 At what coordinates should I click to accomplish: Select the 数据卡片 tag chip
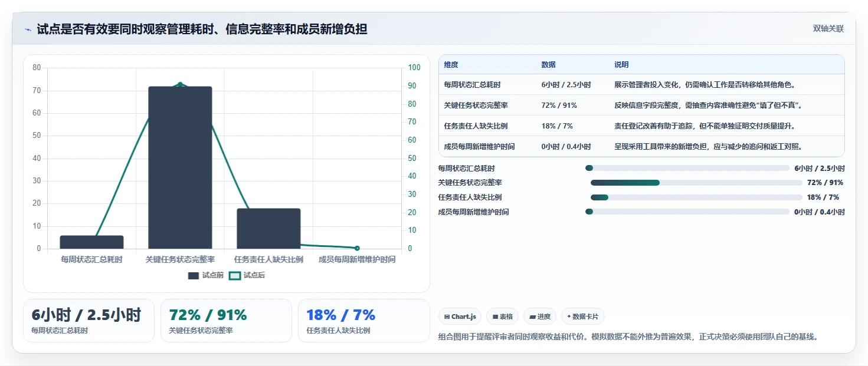(582, 316)
